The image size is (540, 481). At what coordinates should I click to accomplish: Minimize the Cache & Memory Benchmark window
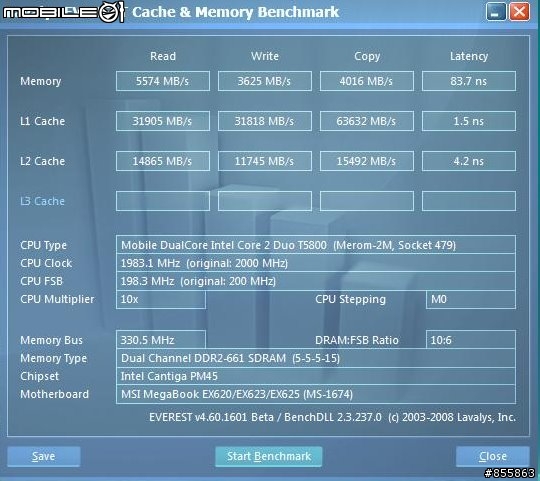pos(496,12)
